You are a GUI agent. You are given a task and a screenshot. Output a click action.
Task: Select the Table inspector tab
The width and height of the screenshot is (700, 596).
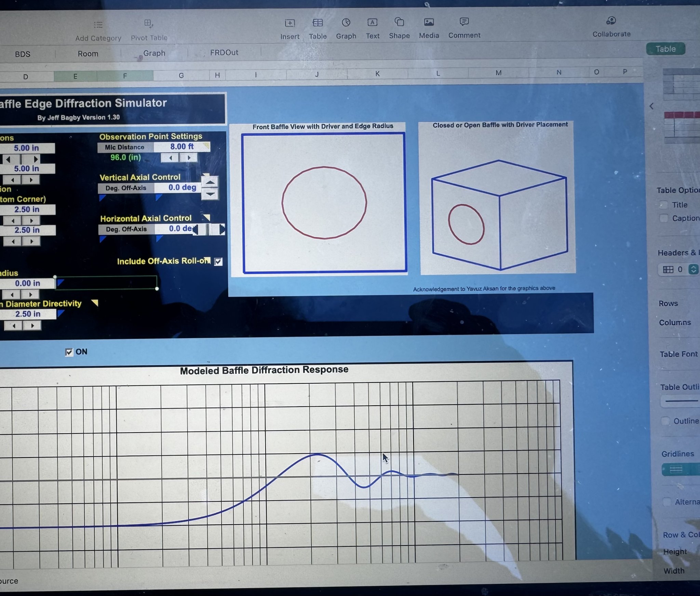point(665,49)
